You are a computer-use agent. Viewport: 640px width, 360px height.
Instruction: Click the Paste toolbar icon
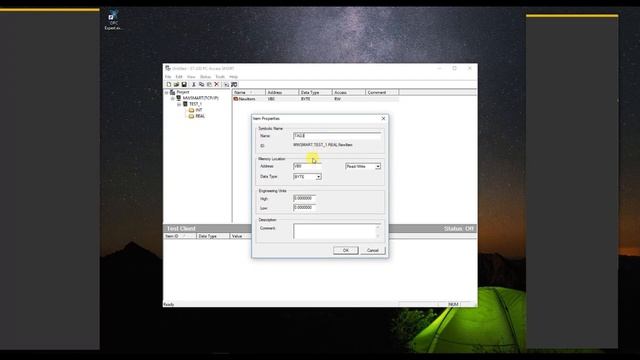[x=209, y=84]
